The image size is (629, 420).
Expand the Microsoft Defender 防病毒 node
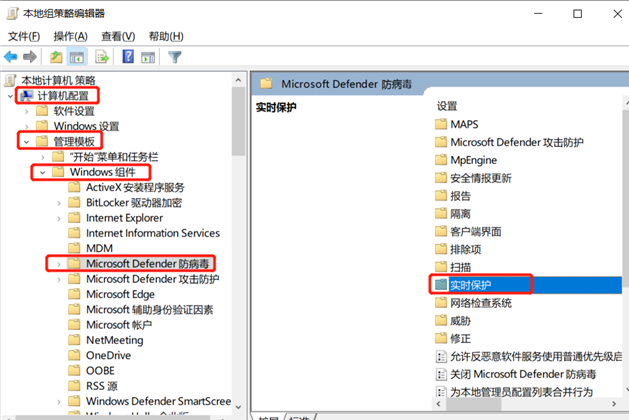[59, 264]
